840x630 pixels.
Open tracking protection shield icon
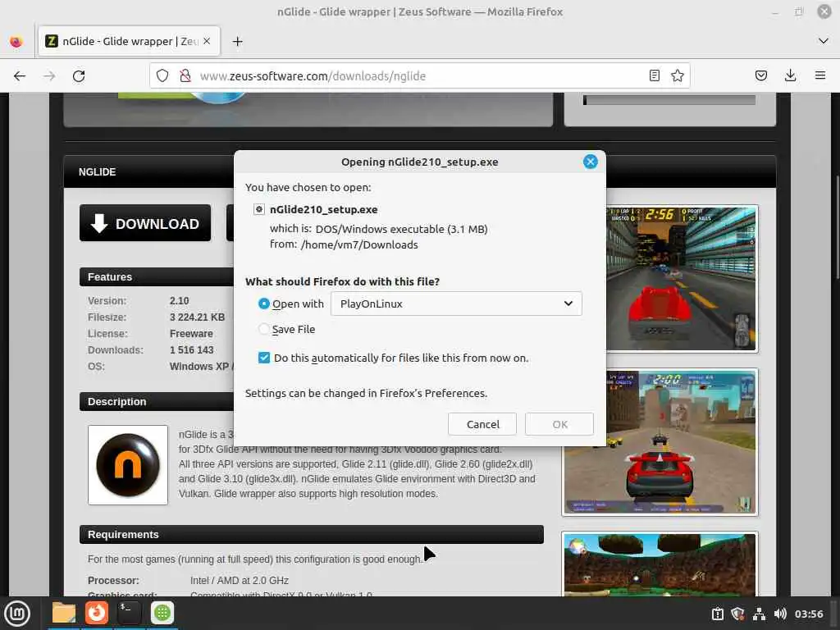click(162, 76)
